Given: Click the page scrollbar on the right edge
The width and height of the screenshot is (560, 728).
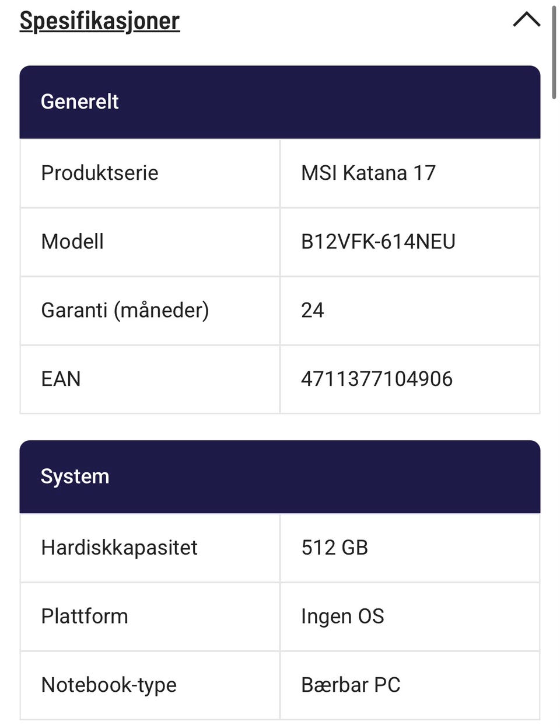Looking at the screenshot, I should tap(554, 53).
